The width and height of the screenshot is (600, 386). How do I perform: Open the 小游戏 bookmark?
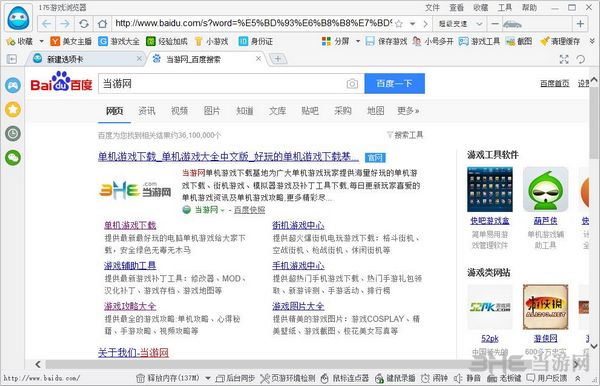[x=211, y=41]
